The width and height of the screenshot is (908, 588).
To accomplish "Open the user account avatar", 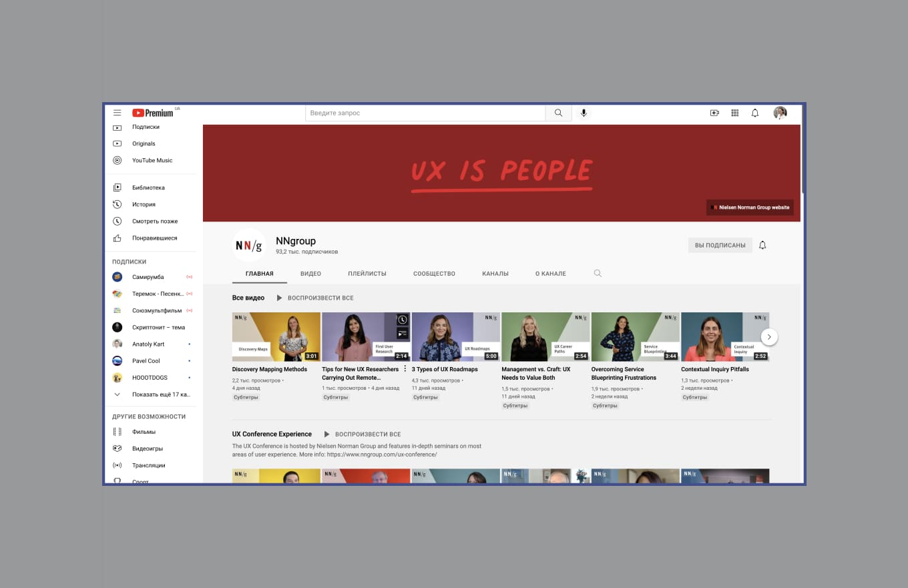I will click(x=780, y=113).
